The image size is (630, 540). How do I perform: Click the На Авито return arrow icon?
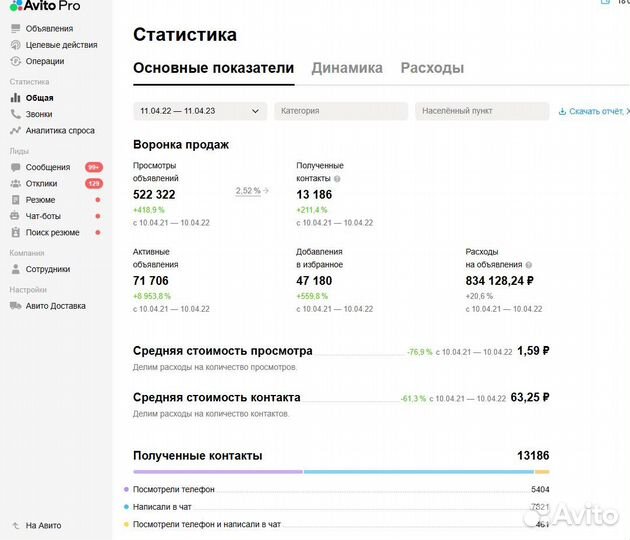coord(16,526)
